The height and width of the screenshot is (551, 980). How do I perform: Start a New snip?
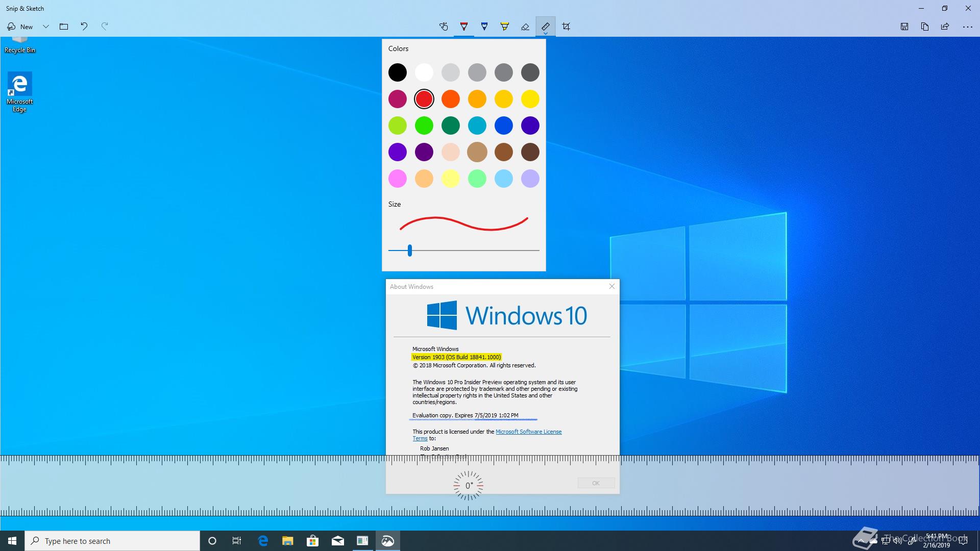pos(20,27)
